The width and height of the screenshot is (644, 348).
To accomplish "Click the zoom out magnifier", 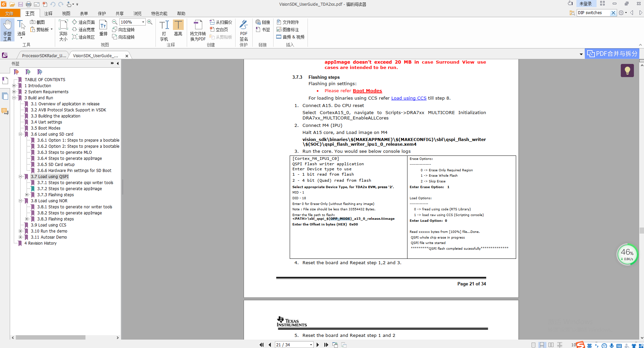I will [x=115, y=22].
